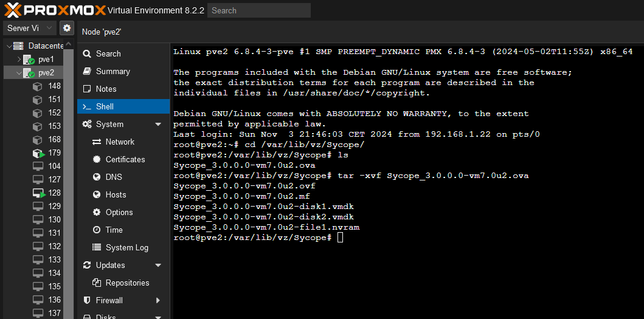Collapse the System menu section arrow

[158, 125]
